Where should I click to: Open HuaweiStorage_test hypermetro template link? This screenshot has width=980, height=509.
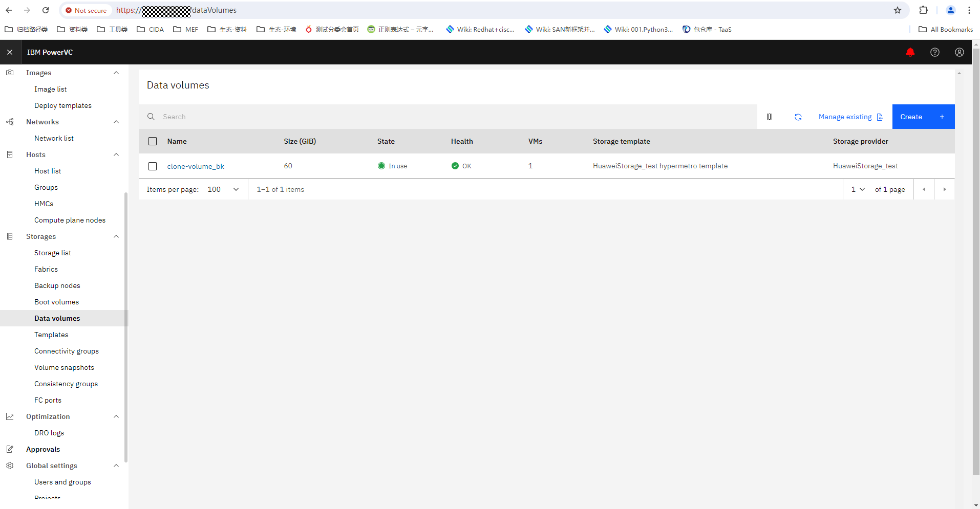(660, 166)
